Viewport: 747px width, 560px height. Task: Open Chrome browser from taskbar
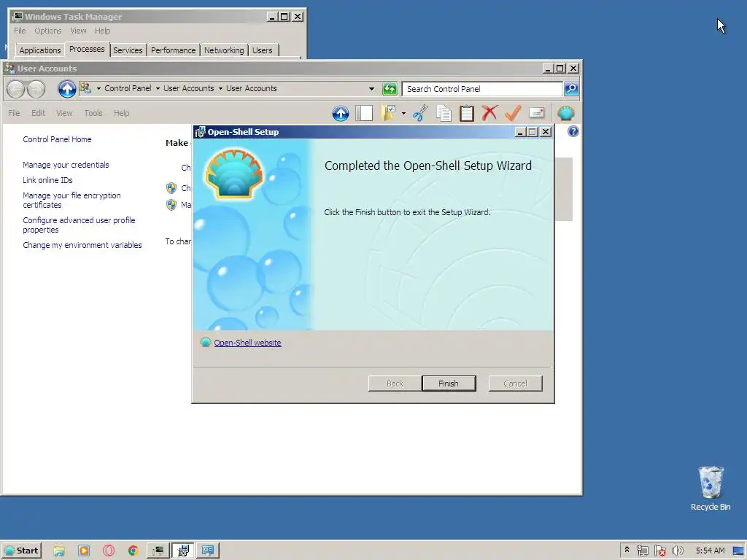(133, 551)
